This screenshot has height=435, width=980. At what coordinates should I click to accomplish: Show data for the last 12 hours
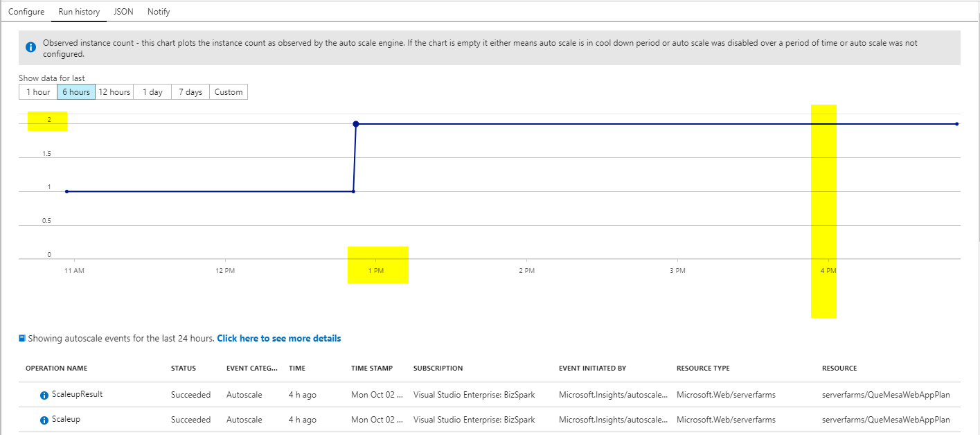click(114, 91)
